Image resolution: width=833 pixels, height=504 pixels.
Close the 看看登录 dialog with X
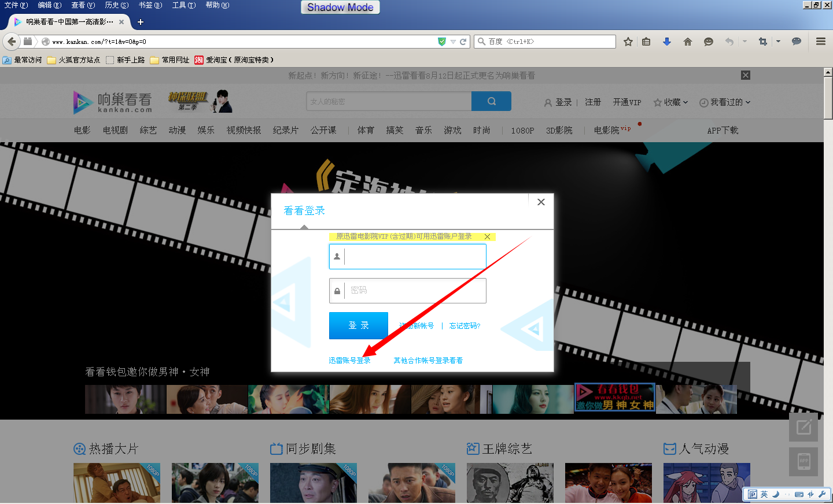pos(541,202)
